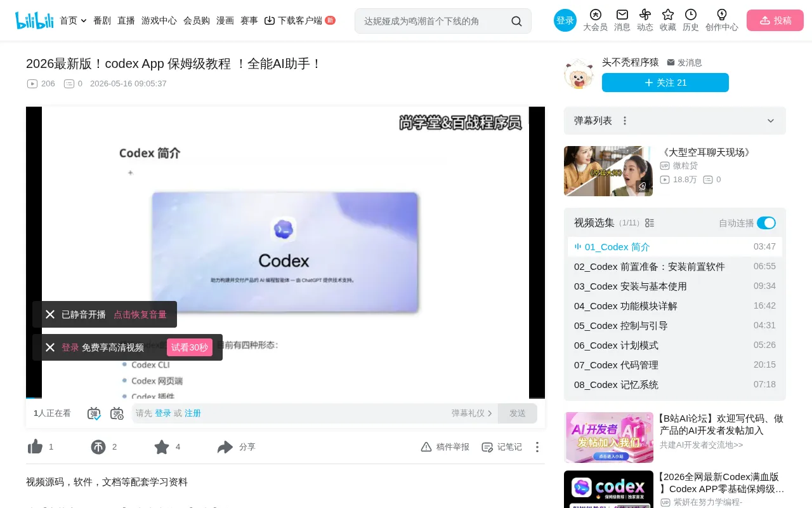Expand the 弹幕列表 panel chevron
Screen dimensions: 812x508
(771, 121)
